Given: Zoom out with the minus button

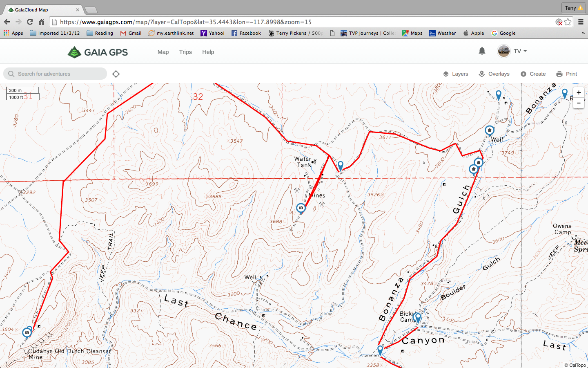Looking at the screenshot, I should 578,103.
